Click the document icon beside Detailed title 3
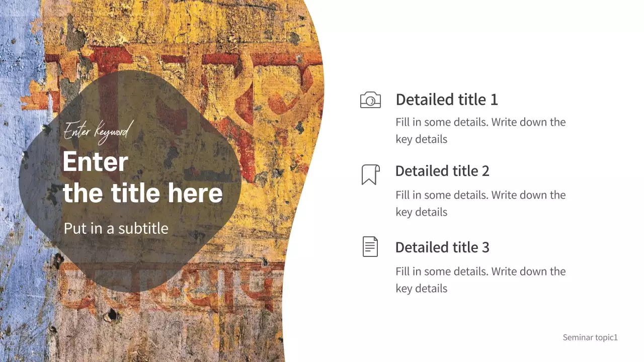 [370, 247]
